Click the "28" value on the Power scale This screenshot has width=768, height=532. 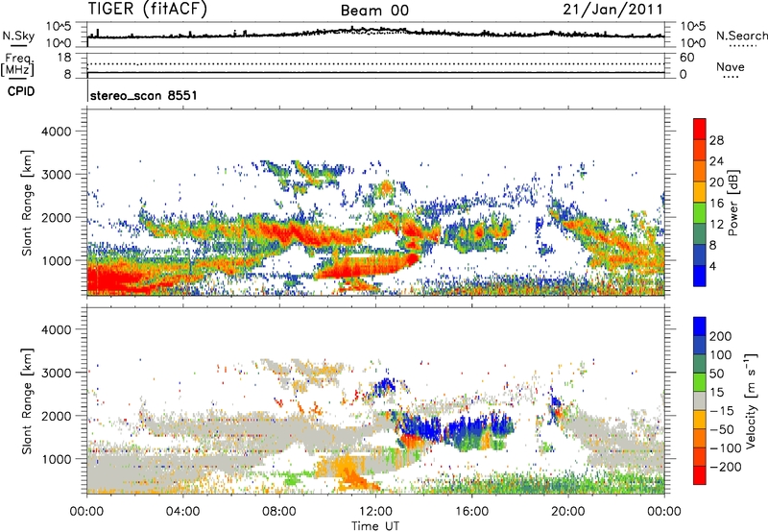(716, 140)
